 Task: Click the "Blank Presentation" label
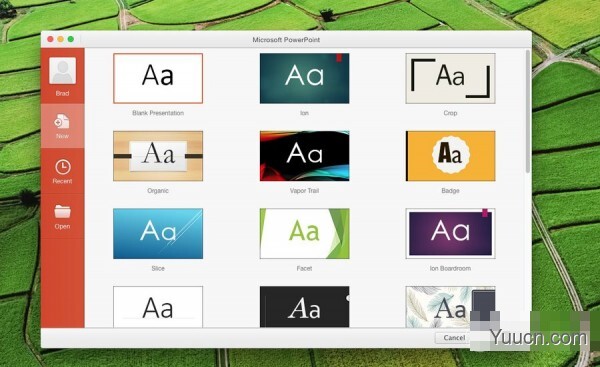[x=158, y=113]
